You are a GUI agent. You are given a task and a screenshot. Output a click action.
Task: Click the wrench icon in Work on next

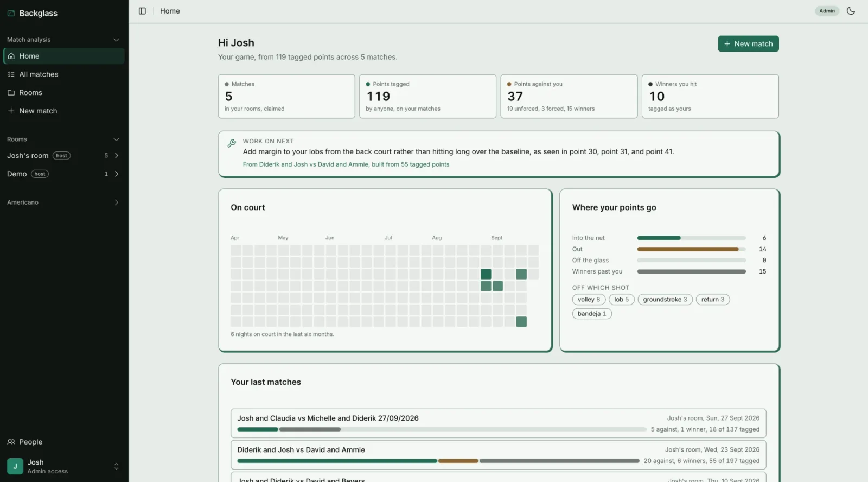click(x=232, y=143)
